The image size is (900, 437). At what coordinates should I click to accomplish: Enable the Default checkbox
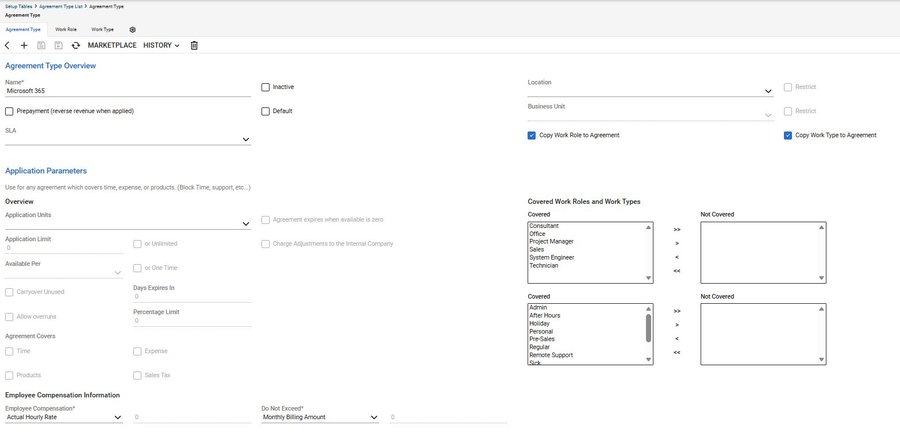(265, 111)
